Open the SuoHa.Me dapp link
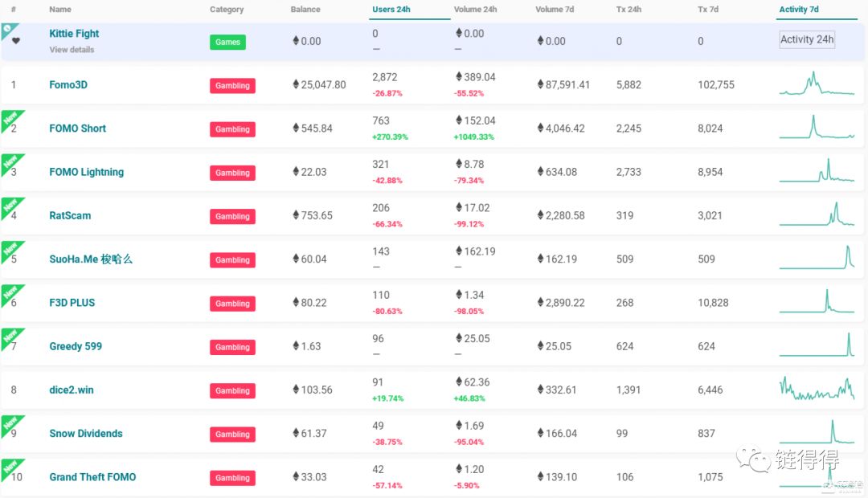Screen dimensions: 868x498 click(90, 259)
